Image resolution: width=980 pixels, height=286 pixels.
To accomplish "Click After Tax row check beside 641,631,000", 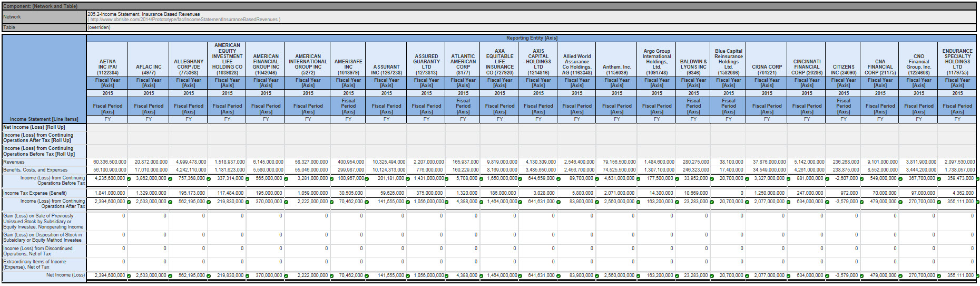I will tap(558, 202).
